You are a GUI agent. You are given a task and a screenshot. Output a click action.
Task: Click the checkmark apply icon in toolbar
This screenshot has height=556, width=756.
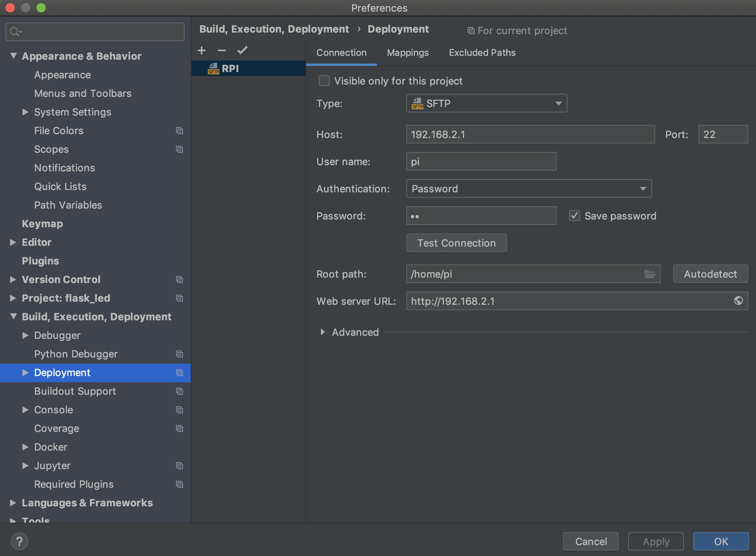click(242, 50)
